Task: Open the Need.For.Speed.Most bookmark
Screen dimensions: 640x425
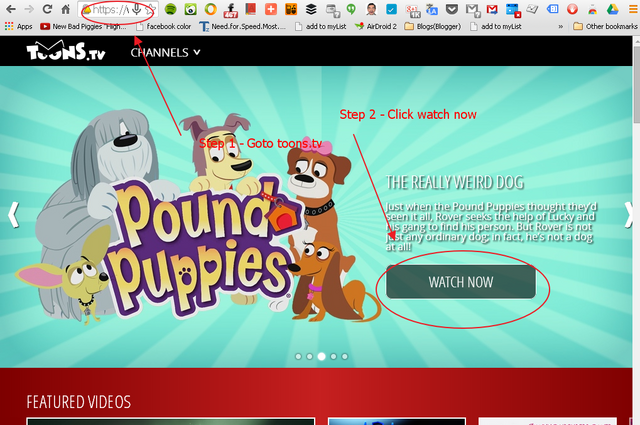Action: [243, 27]
